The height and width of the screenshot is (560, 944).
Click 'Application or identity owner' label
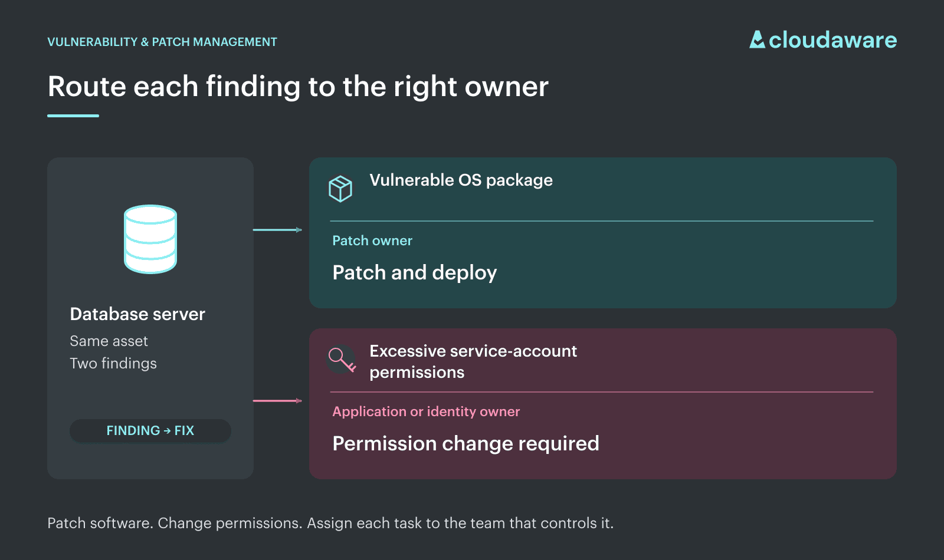click(x=426, y=411)
